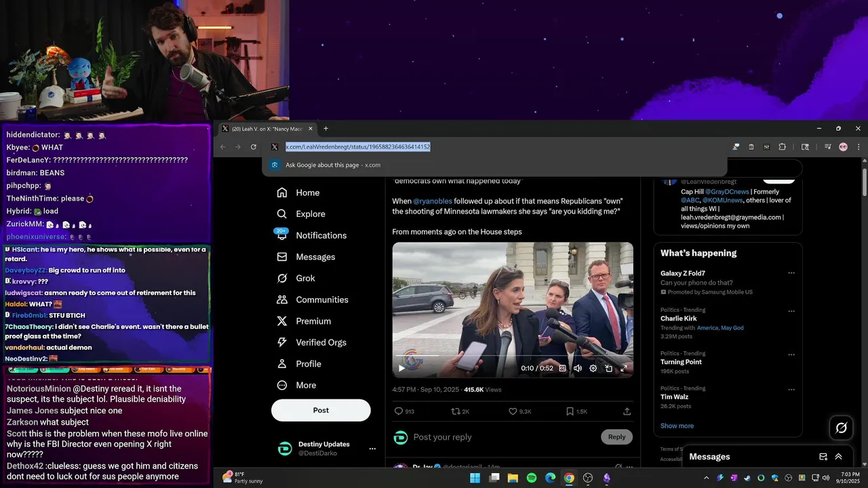Click the X page vertical scrollbar
Image resolution: width=868 pixels, height=488 pixels.
[x=865, y=182]
